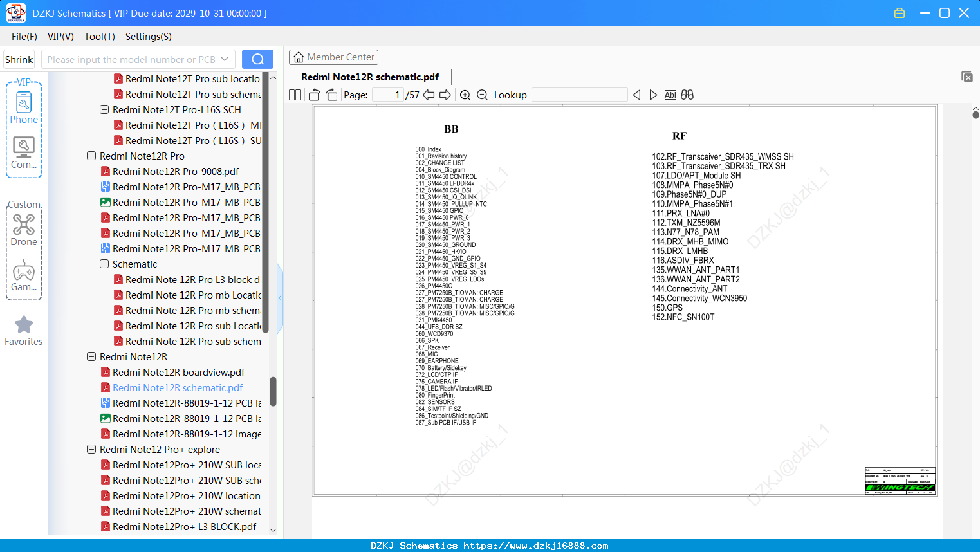Find previous lookup match
Image resolution: width=980 pixels, height=552 pixels.
[x=636, y=95]
